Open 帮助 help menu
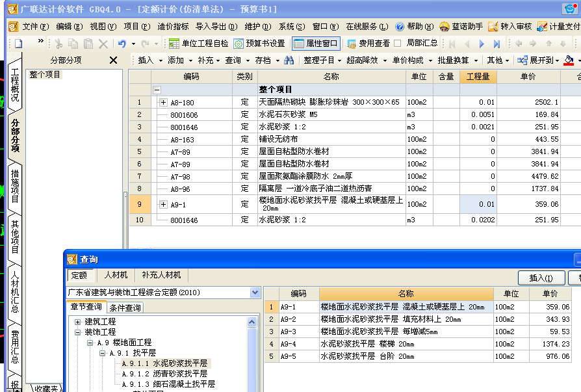The image size is (581, 392). [x=414, y=27]
